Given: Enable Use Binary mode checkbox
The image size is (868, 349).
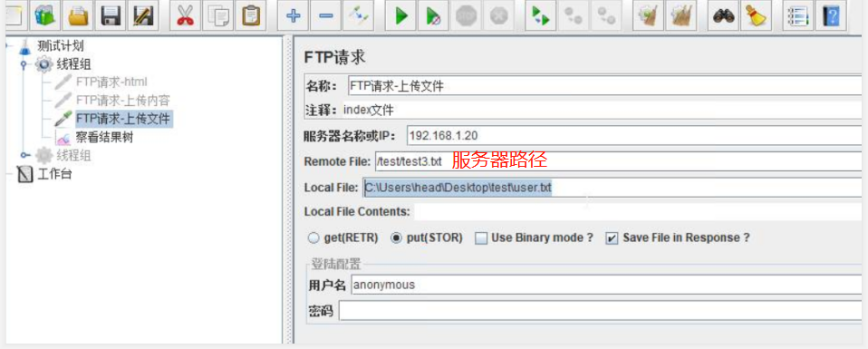Looking at the screenshot, I should 482,238.
